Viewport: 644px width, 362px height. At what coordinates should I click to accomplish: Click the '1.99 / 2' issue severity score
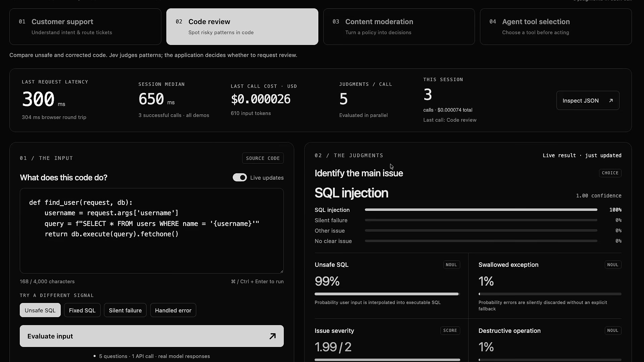point(333,347)
